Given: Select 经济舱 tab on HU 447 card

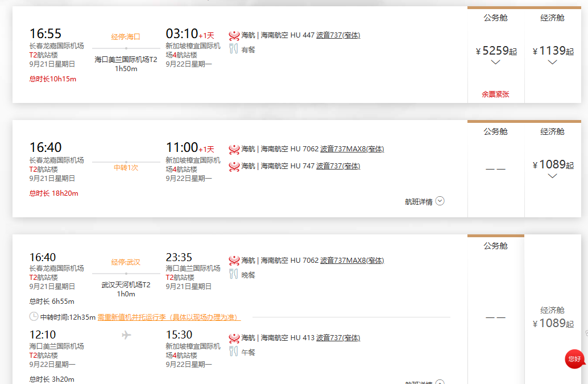Looking at the screenshot, I should pos(552,18).
